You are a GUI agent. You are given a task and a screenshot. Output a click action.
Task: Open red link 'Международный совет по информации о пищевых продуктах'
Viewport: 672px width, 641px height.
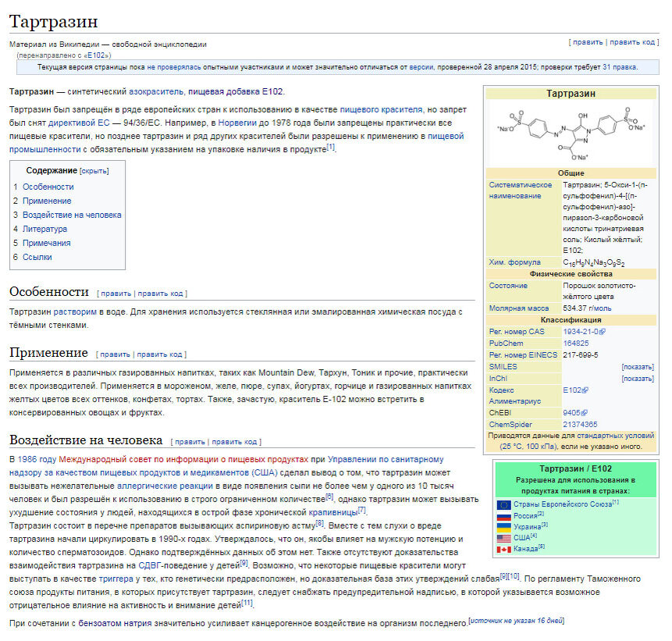183,460
